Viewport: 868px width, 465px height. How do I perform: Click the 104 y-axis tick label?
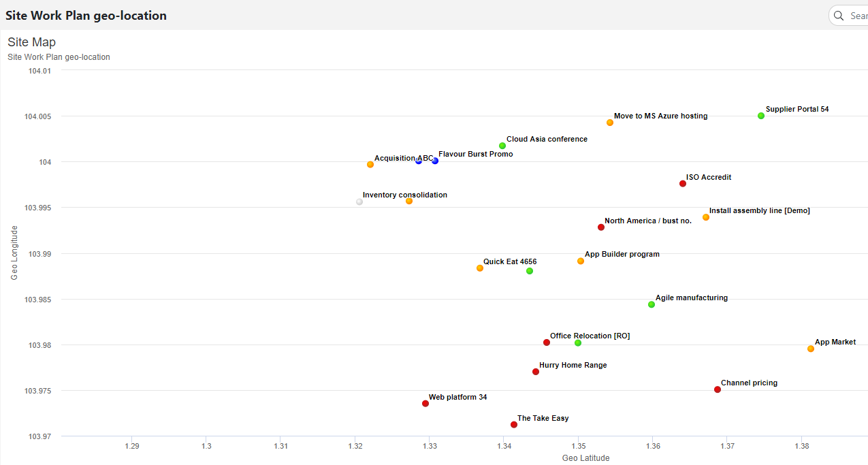click(44, 162)
